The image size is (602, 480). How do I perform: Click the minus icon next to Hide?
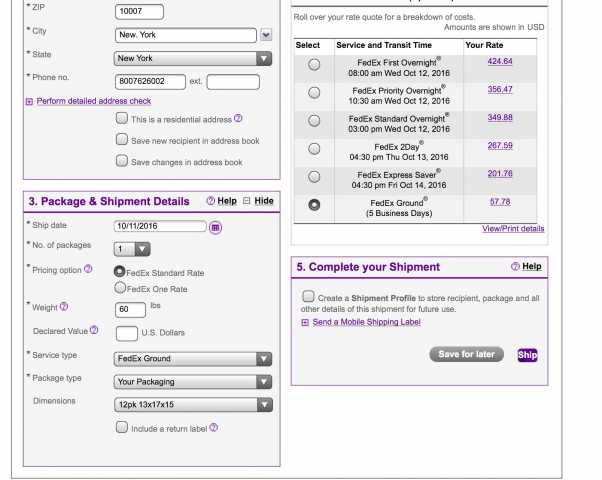(x=246, y=201)
